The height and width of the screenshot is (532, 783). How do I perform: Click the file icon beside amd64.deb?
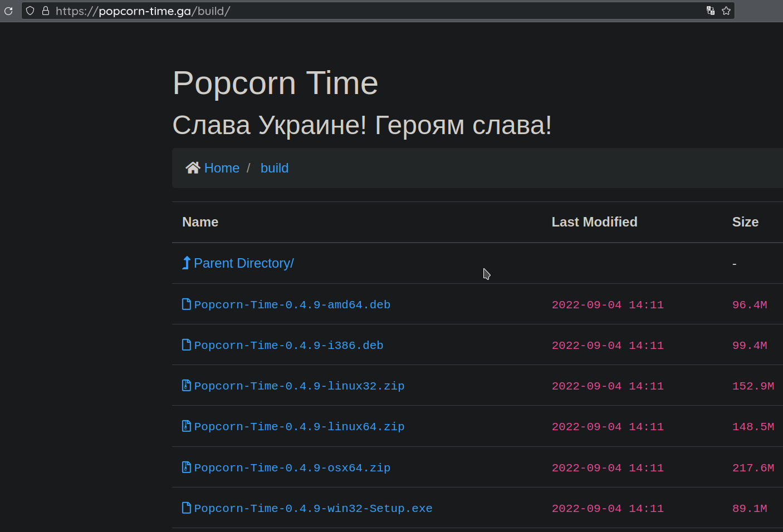pos(187,304)
